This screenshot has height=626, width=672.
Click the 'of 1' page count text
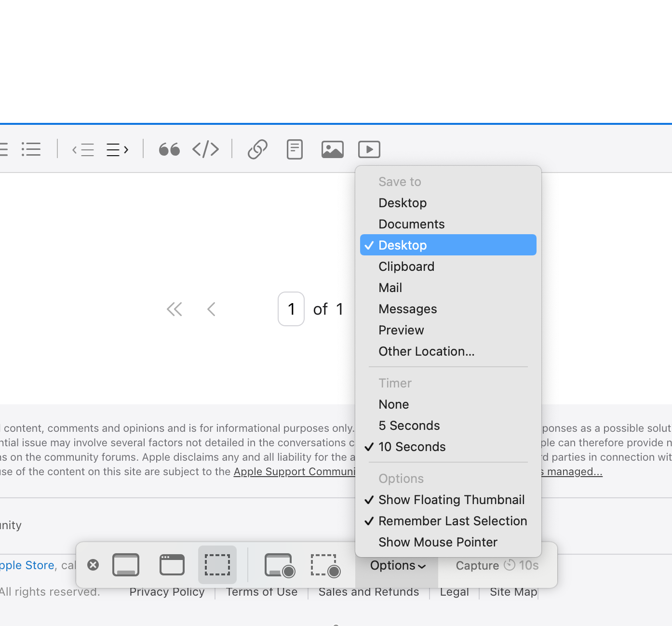tap(328, 309)
